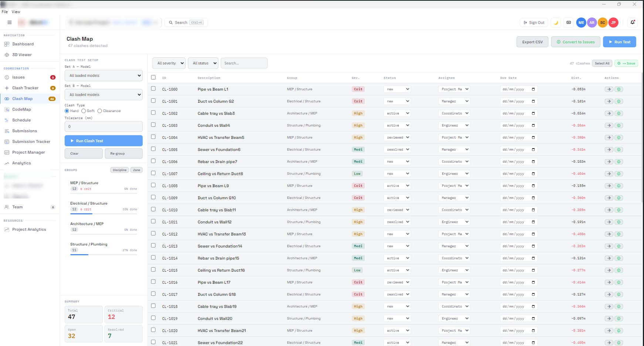Switch groups to the Zone tab
644x346 pixels.
pyautogui.click(x=136, y=170)
